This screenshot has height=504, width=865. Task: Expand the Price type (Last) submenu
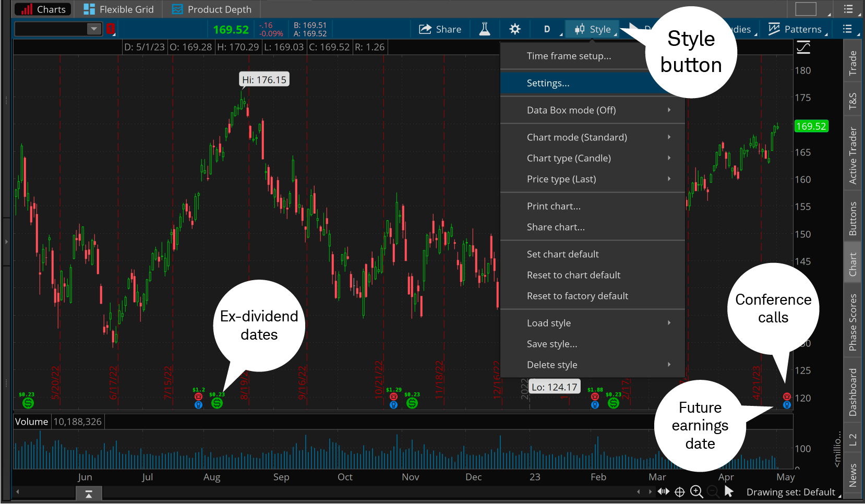pos(593,179)
